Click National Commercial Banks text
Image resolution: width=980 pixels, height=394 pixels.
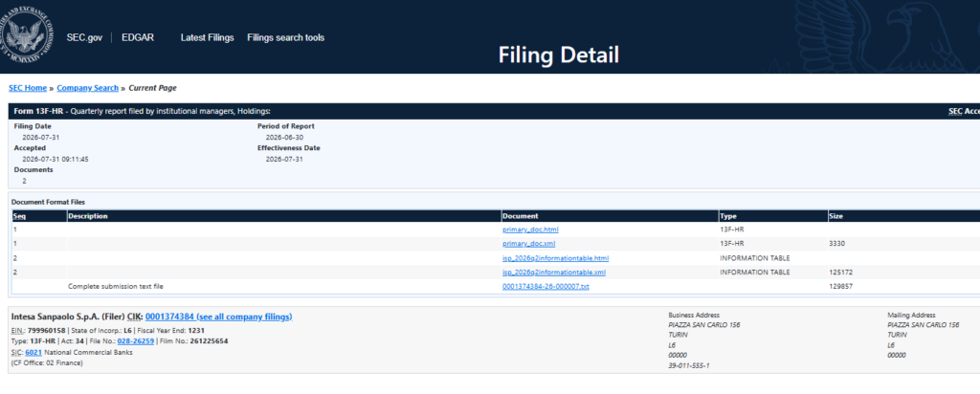(89, 352)
